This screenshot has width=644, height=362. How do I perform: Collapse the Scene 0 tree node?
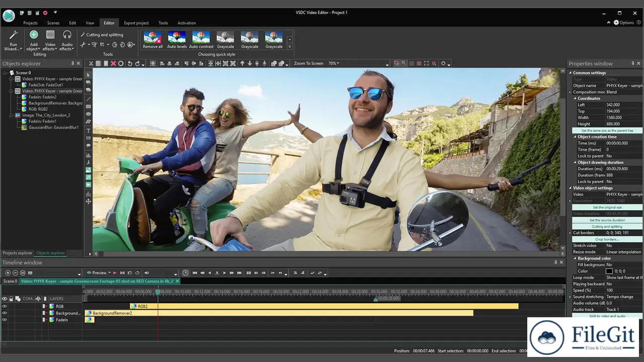[x=5, y=73]
